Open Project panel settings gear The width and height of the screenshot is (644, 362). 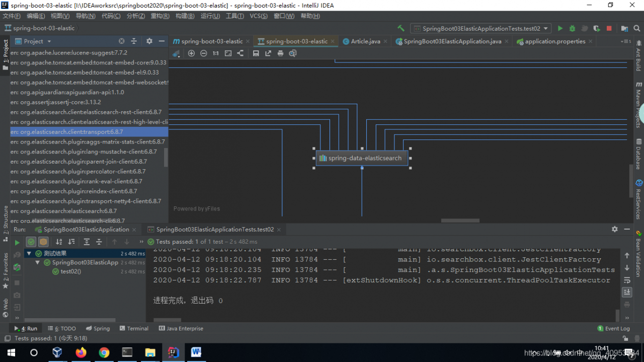149,41
